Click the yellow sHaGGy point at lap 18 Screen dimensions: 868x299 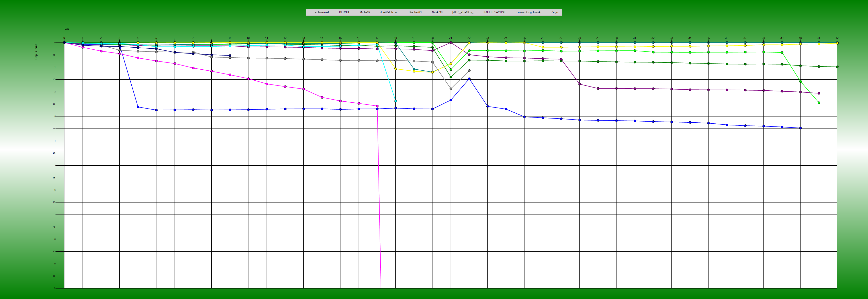(396, 69)
